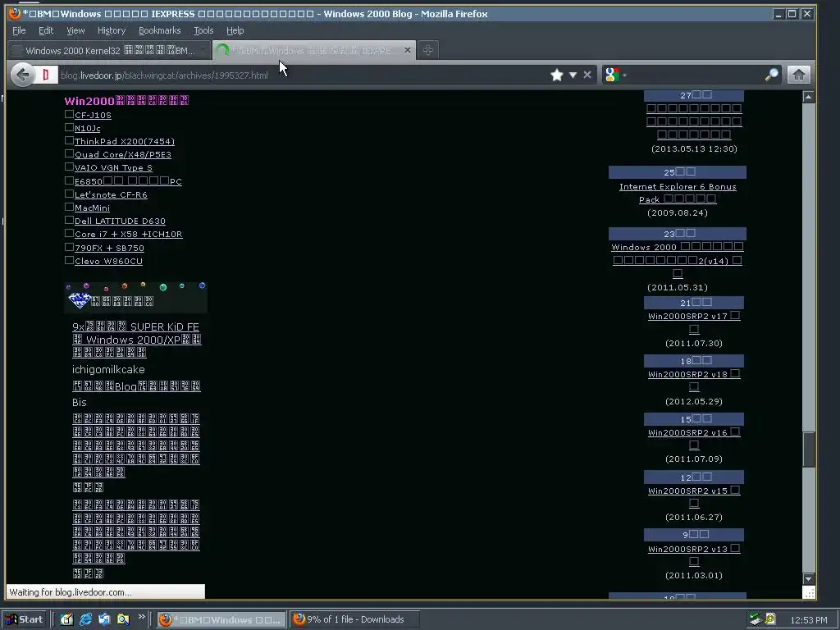
Task: Switch to Firefox blog taskbar button
Action: [x=221, y=620]
